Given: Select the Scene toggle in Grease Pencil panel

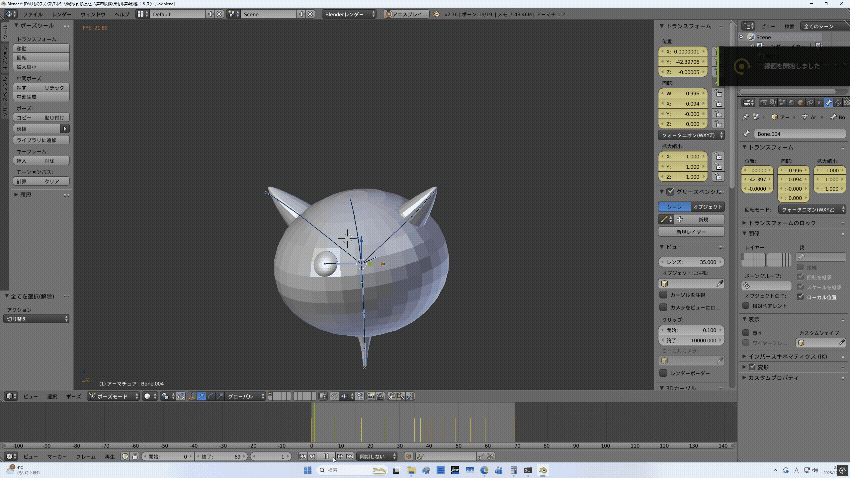Looking at the screenshot, I should click(674, 206).
